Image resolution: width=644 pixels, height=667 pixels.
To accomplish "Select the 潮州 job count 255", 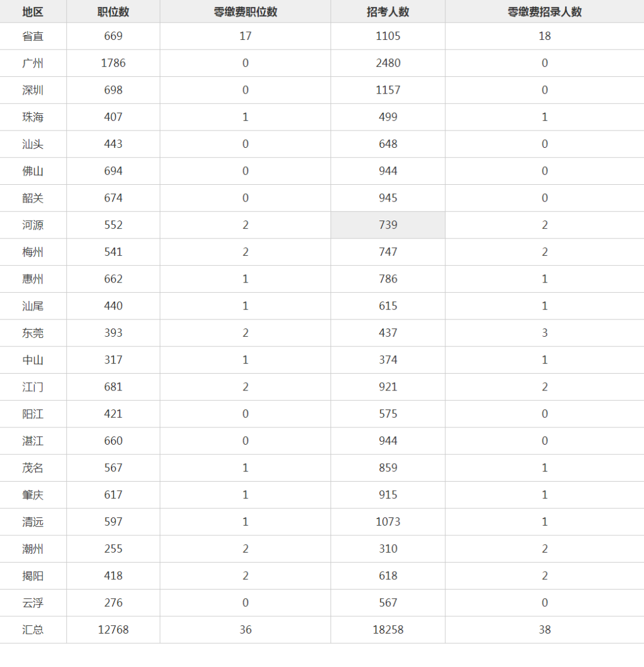I will point(113,549).
